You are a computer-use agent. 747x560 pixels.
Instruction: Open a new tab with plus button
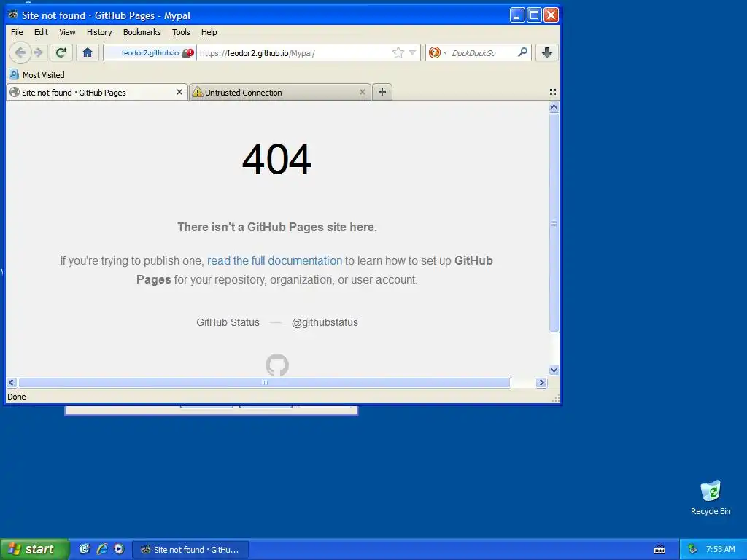(x=382, y=92)
